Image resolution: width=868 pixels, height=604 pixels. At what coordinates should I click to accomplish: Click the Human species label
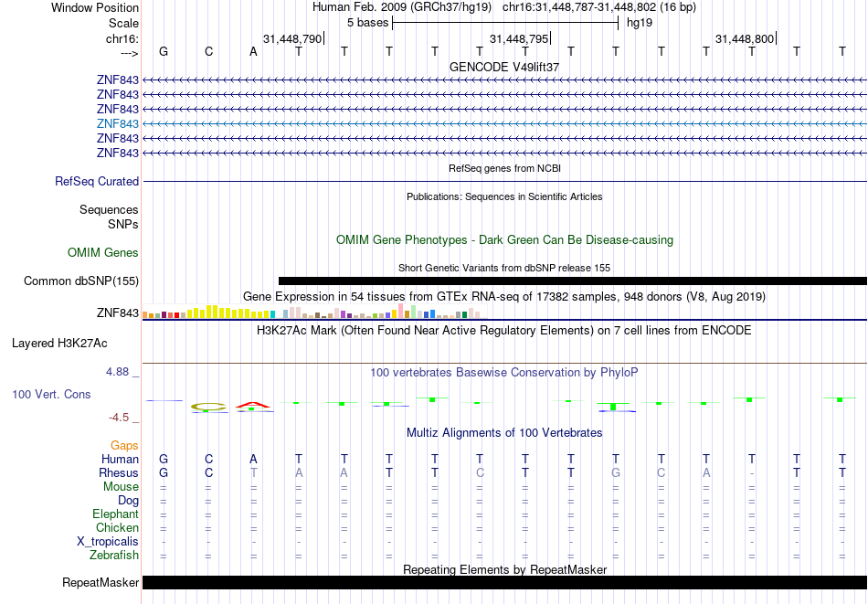120,459
